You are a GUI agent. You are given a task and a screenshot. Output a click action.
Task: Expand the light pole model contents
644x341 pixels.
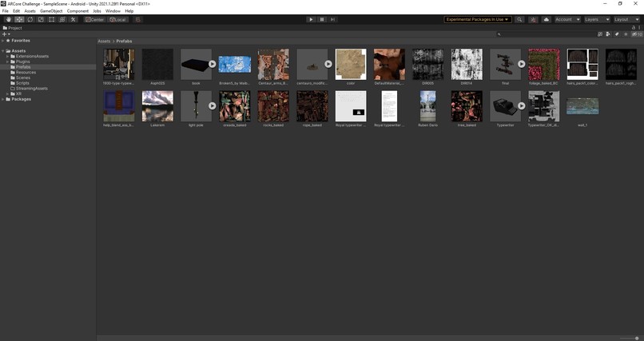click(212, 106)
